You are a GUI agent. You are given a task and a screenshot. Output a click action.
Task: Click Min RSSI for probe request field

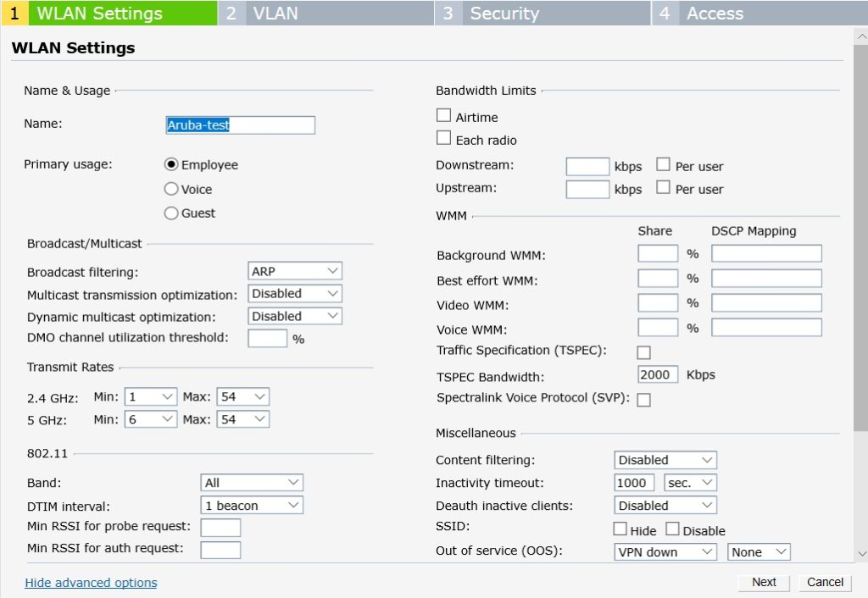pyautogui.click(x=220, y=527)
